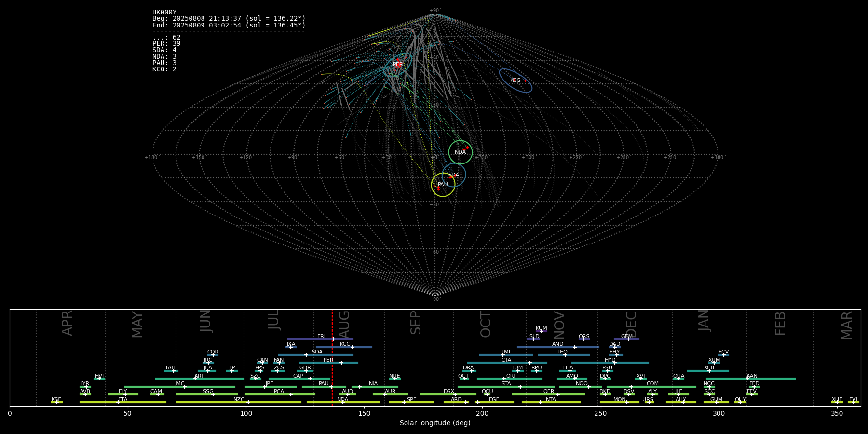Click the CAP shower bar in timeline

[x=299, y=379]
